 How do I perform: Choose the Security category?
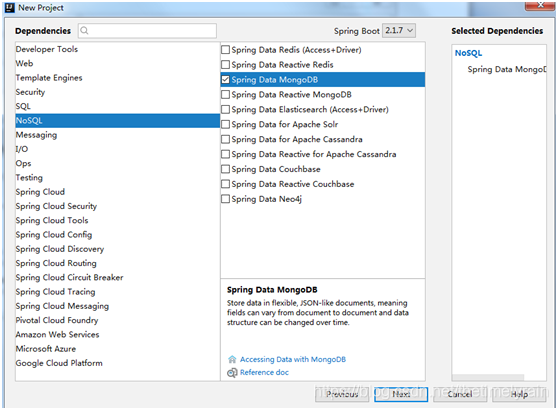pyautogui.click(x=117, y=92)
